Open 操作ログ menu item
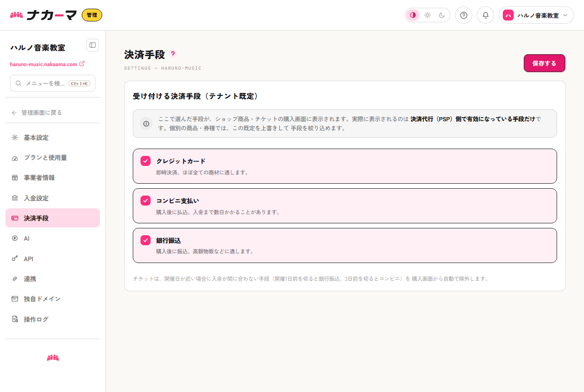The height and width of the screenshot is (392, 584). [52, 319]
